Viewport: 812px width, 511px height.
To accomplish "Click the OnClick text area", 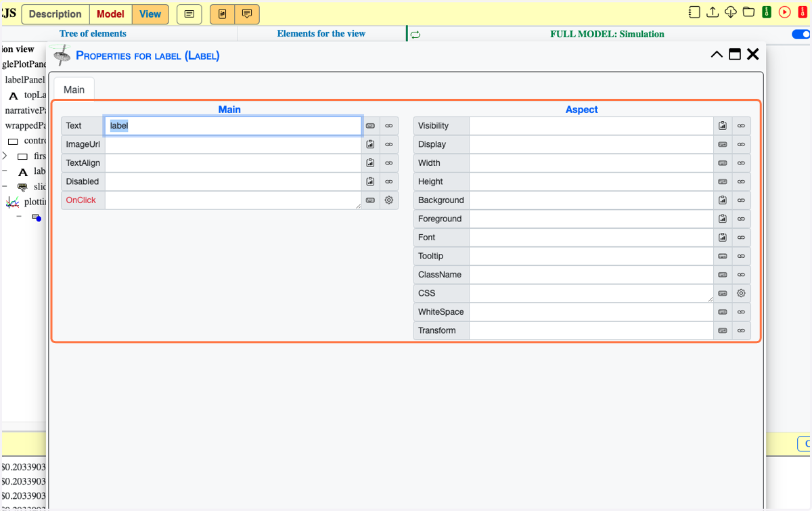I will pyautogui.click(x=233, y=200).
